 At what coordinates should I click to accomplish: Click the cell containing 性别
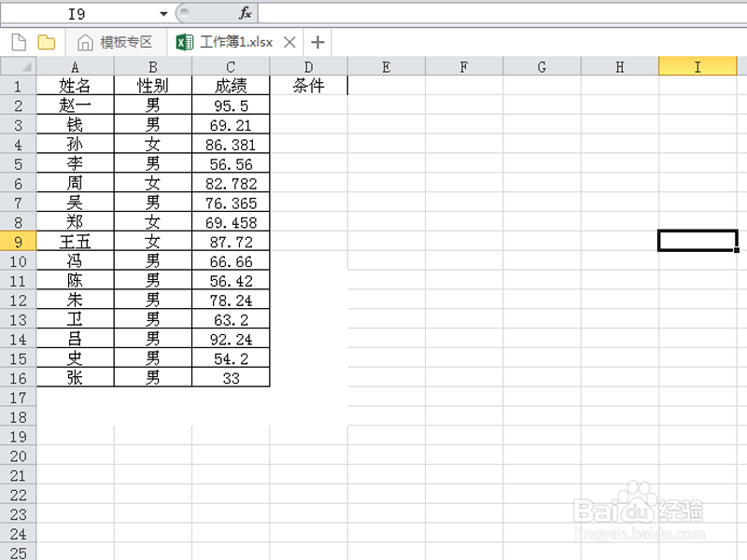click(x=153, y=86)
